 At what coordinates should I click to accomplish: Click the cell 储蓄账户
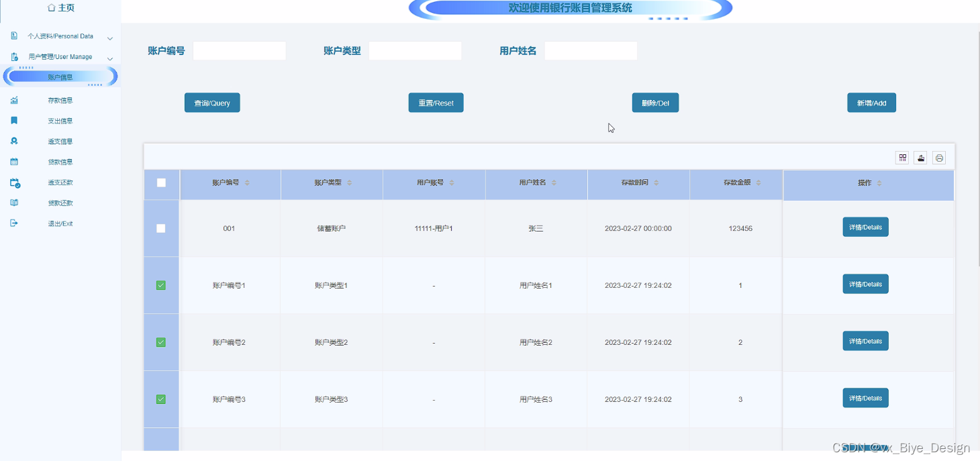(332, 229)
